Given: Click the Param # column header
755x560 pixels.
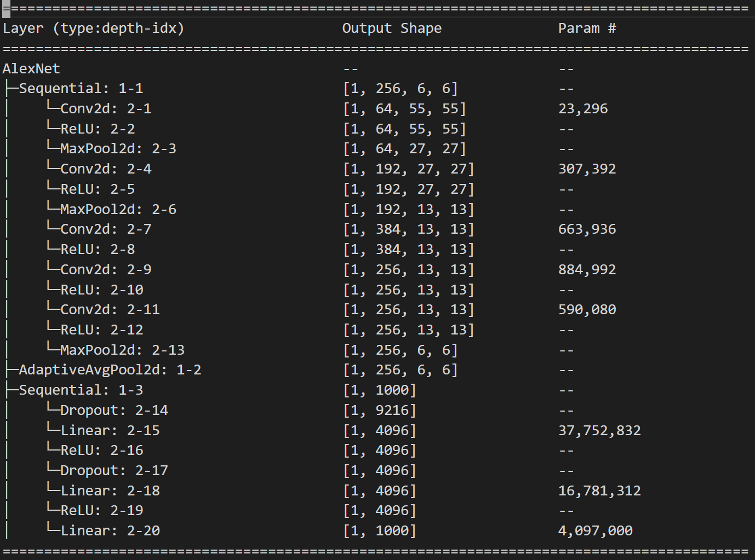Looking at the screenshot, I should (587, 28).
